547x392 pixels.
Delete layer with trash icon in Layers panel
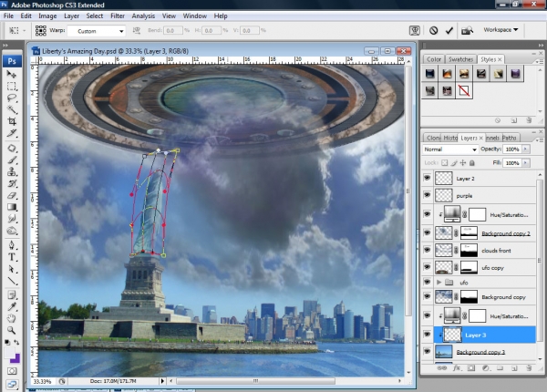529,368
